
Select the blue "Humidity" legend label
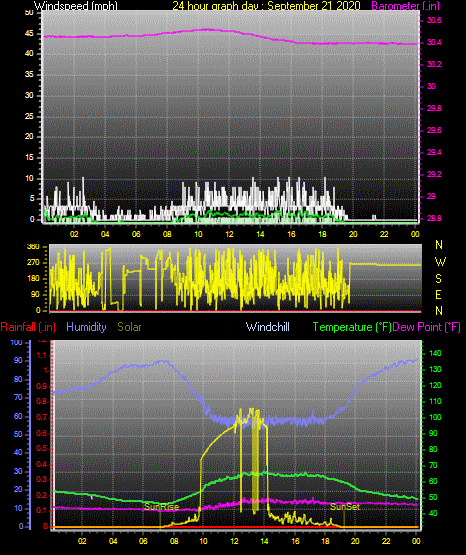click(86, 327)
